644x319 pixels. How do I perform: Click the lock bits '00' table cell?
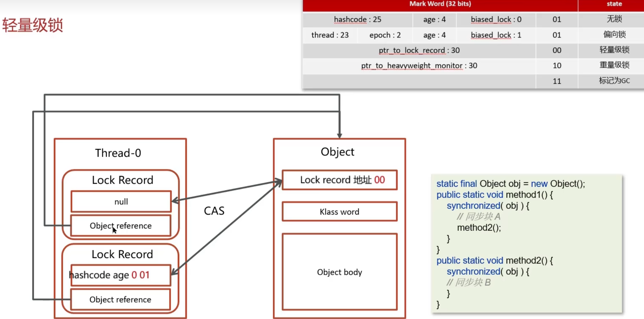pyautogui.click(x=557, y=50)
